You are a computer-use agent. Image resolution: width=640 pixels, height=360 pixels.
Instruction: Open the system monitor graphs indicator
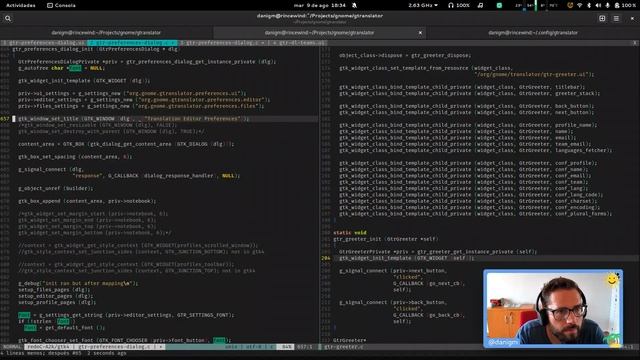(536, 5)
